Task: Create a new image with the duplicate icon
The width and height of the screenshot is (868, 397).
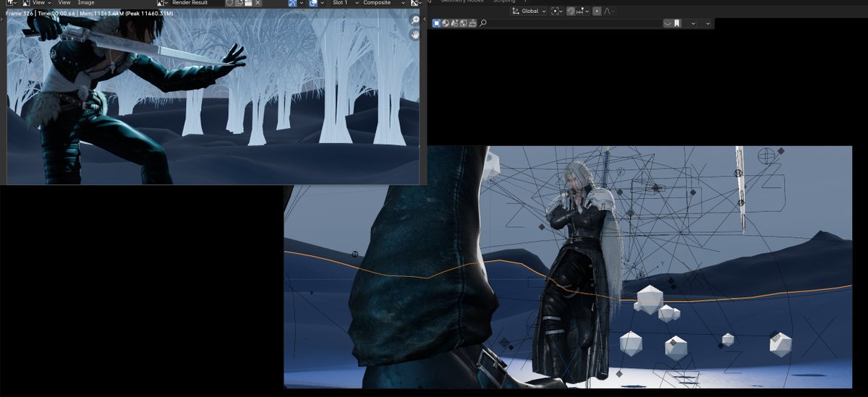Action: click(239, 3)
